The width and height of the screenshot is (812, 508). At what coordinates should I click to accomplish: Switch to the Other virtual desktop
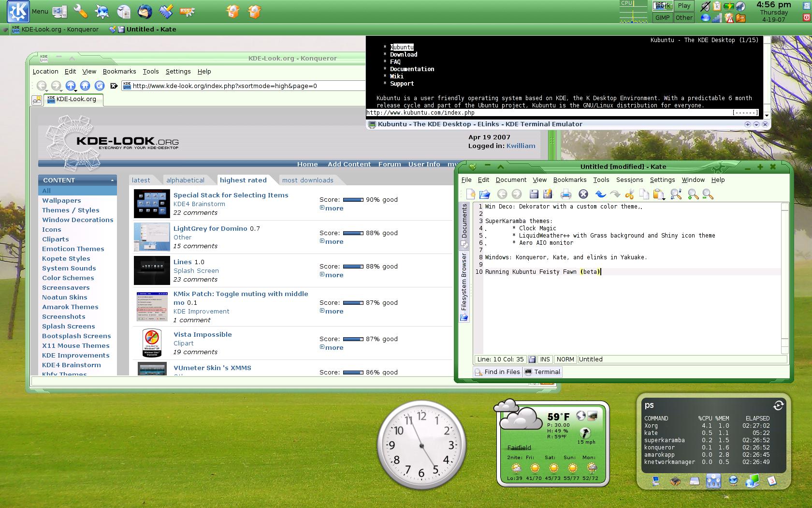pyautogui.click(x=684, y=17)
